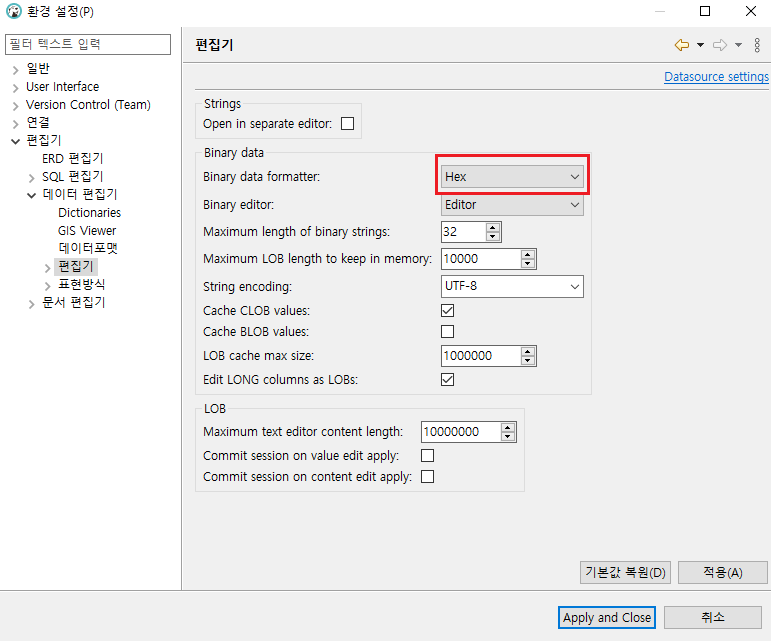Screen dimensions: 771x641
Task: Click the DBeaver app icon in title bar
Action: click(x=14, y=11)
